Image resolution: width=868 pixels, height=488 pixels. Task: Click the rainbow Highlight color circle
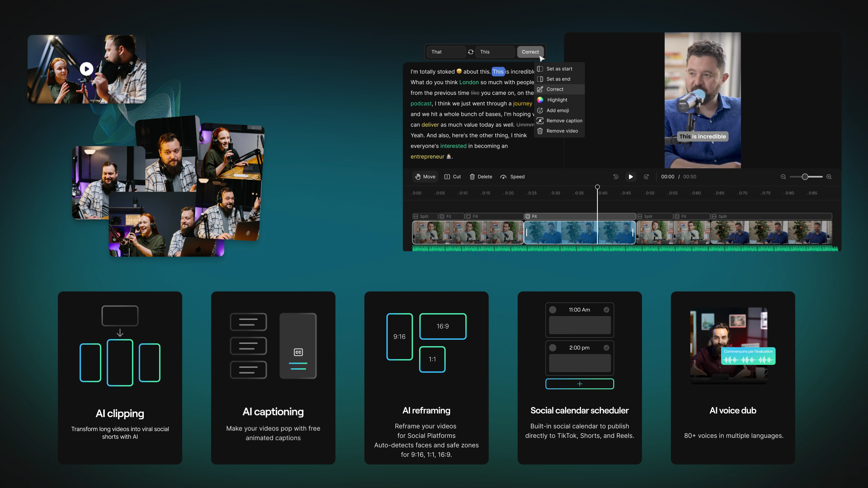(x=540, y=100)
